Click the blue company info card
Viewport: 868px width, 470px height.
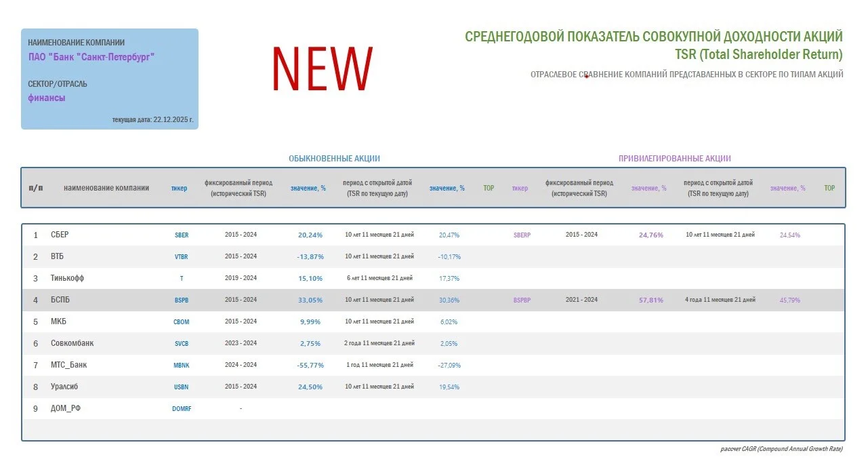click(x=110, y=79)
